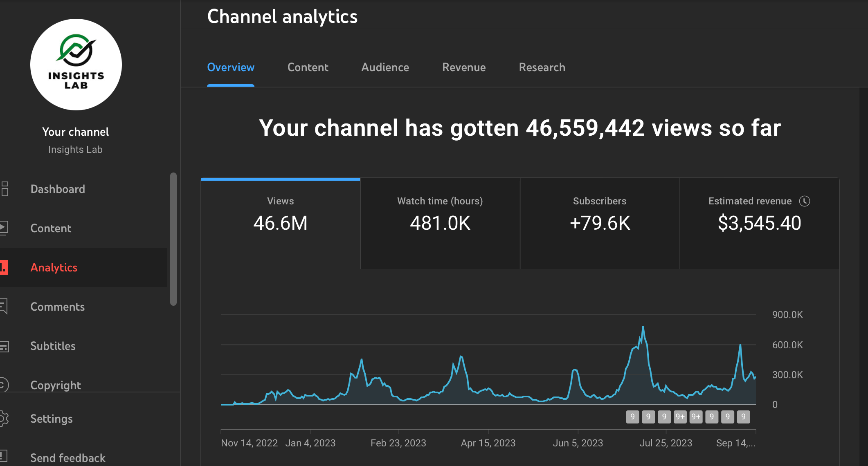This screenshot has width=868, height=466.
Task: Click the last 9 video marker below chart
Action: tap(743, 417)
